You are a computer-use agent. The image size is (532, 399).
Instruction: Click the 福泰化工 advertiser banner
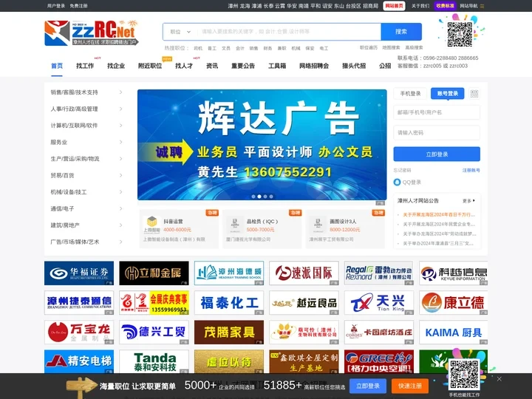tap(229, 303)
